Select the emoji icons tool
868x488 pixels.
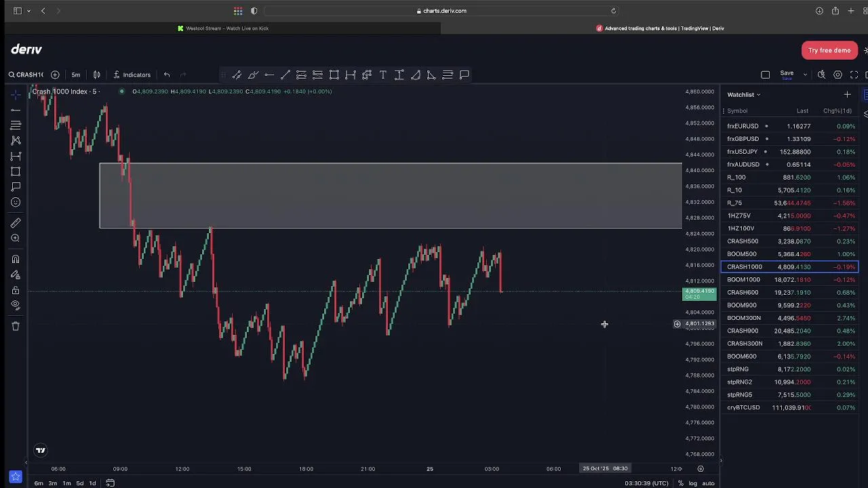(16, 202)
